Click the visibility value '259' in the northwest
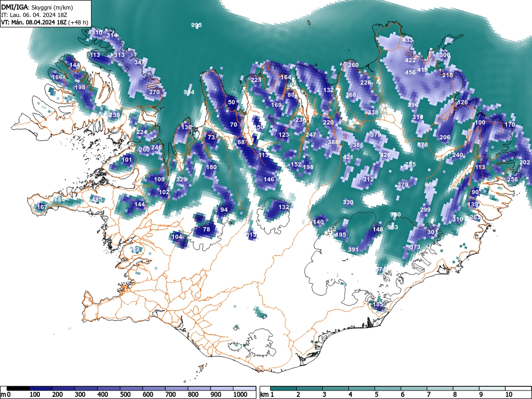532x399 pixels. 114,115
